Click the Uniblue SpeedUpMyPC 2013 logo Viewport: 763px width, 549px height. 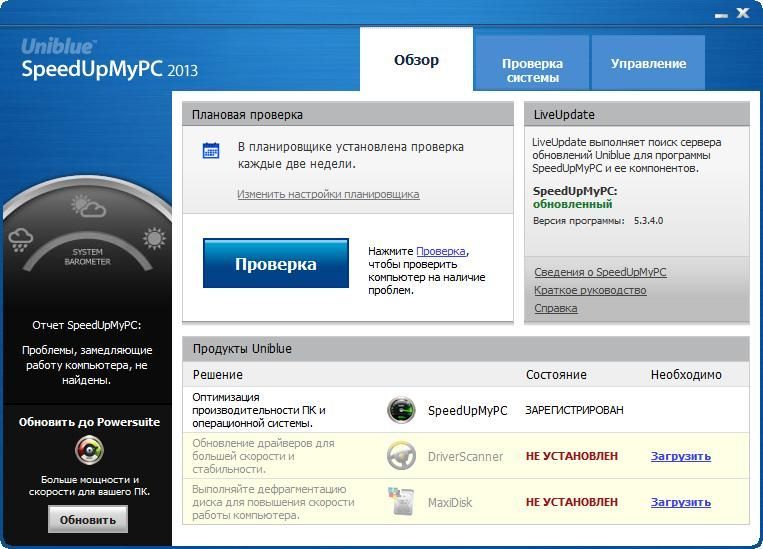coord(109,59)
